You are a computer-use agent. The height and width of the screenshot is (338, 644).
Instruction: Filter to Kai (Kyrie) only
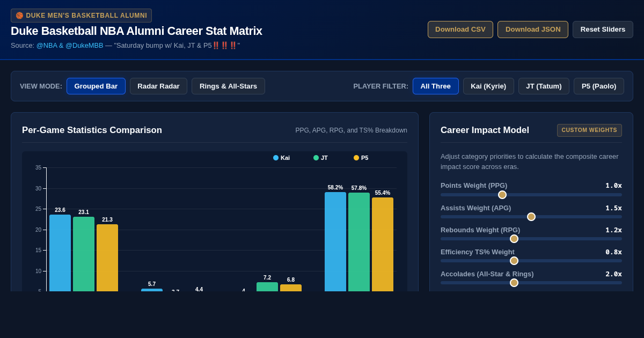click(x=488, y=86)
